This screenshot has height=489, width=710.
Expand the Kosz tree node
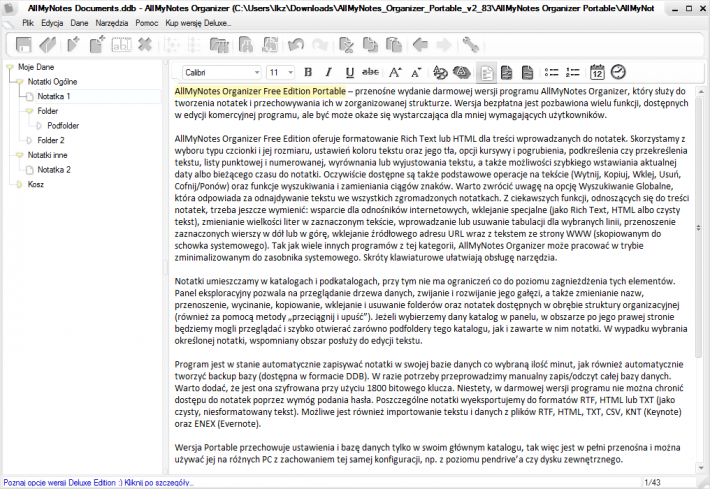point(19,185)
